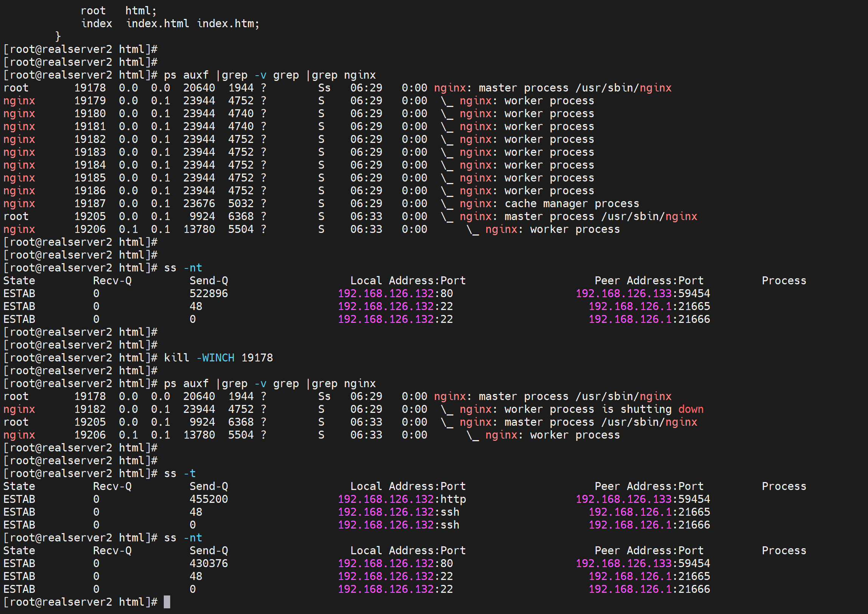This screenshot has height=614, width=868.
Task: Click the 'root html;' config line
Action: click(x=118, y=11)
